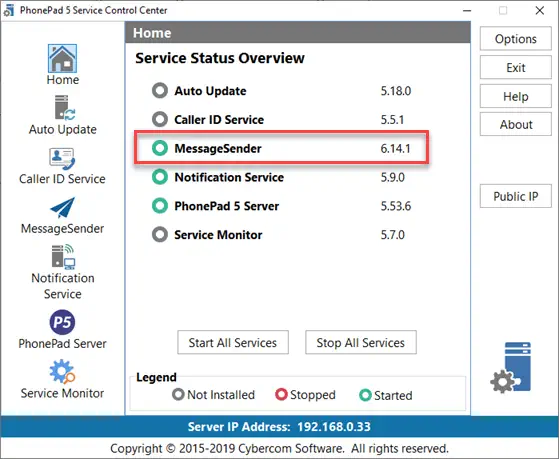Click the Cybercom Software copyright text
Image resolution: width=559 pixels, height=459 pixels.
click(279, 448)
